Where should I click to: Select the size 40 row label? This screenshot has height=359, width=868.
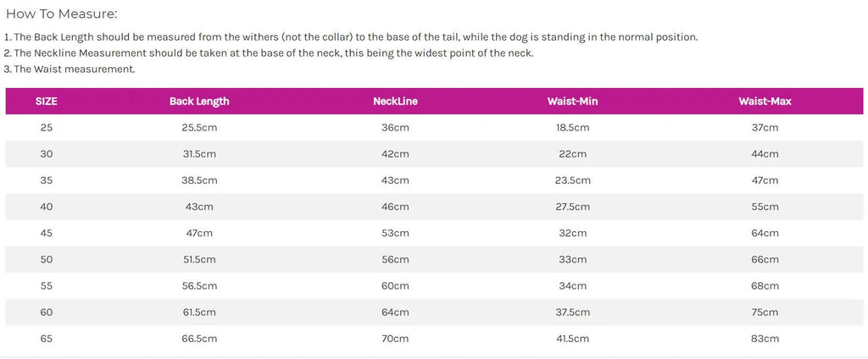click(47, 207)
